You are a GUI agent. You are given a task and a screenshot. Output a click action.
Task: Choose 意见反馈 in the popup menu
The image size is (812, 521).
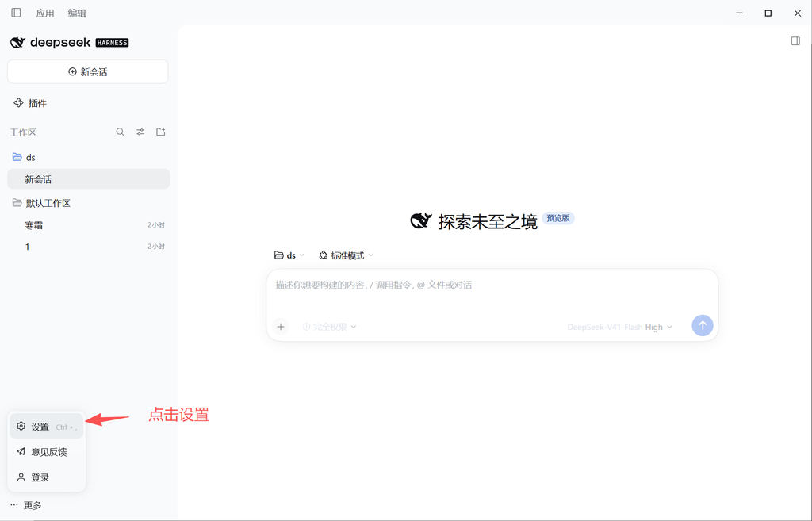(x=47, y=451)
